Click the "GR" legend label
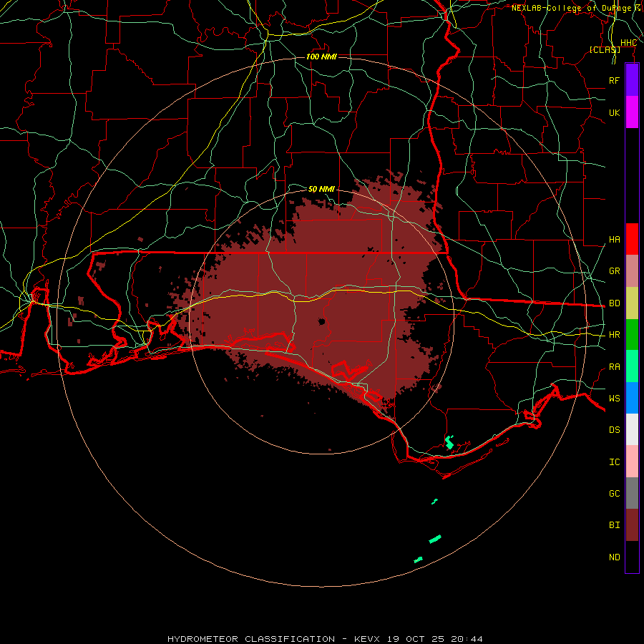Screen dimensions: 644x644 614,271
